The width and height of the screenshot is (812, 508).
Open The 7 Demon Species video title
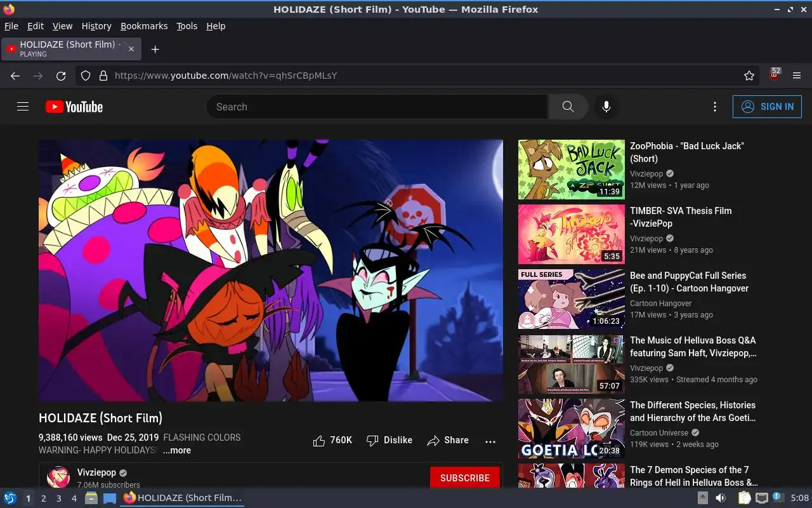(694, 476)
